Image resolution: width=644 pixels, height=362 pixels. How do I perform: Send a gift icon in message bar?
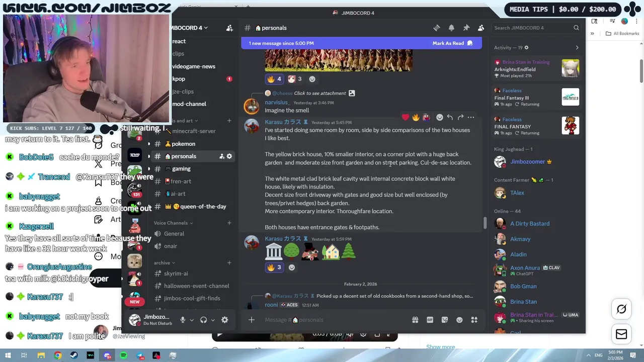click(x=415, y=320)
